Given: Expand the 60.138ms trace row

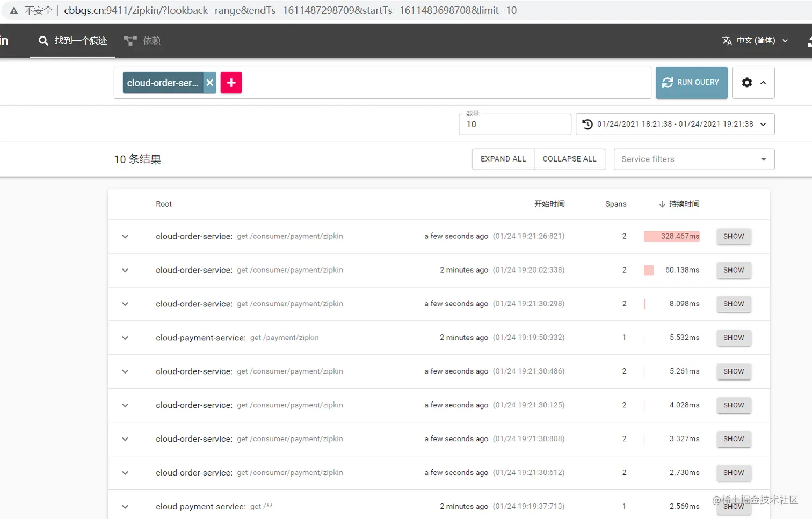Looking at the screenshot, I should tap(125, 270).
